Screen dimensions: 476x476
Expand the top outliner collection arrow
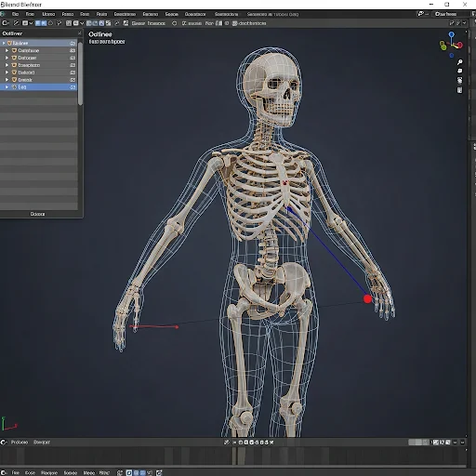(x=4, y=43)
